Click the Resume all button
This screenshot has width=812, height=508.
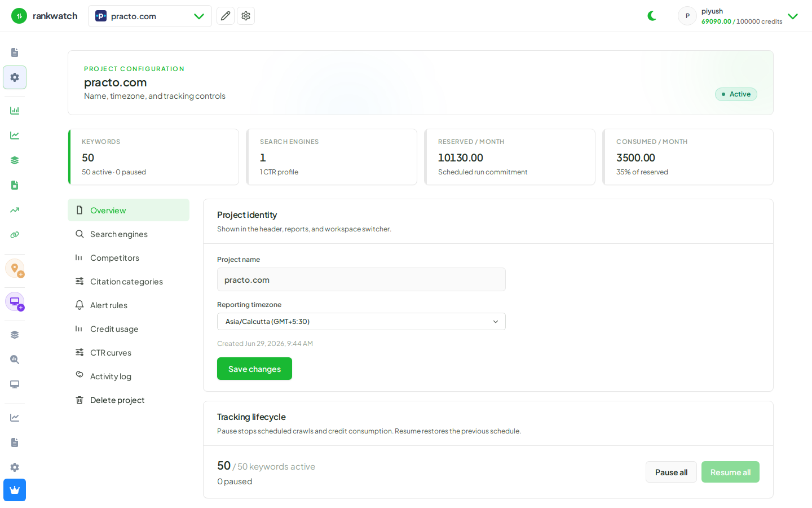[x=730, y=472]
